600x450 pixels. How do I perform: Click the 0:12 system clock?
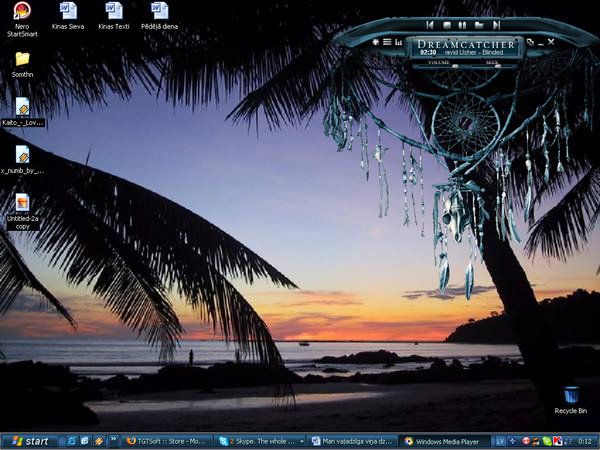[585, 442]
